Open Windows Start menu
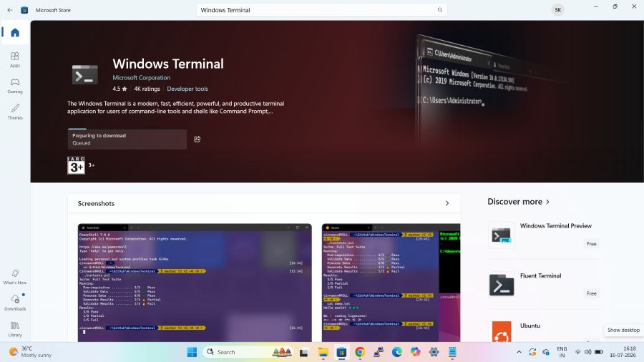The height and width of the screenshot is (362, 644). [192, 352]
